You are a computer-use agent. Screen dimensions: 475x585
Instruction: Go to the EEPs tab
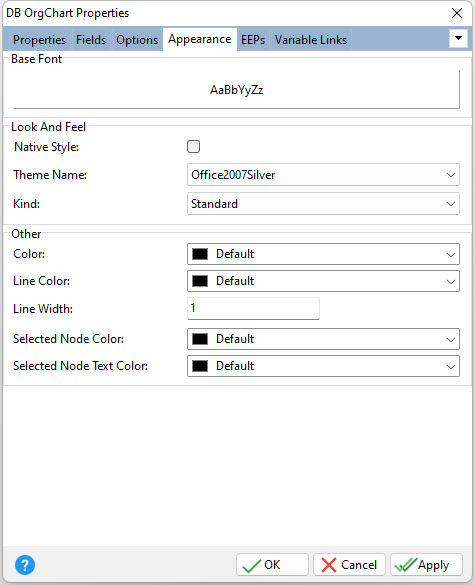[253, 40]
